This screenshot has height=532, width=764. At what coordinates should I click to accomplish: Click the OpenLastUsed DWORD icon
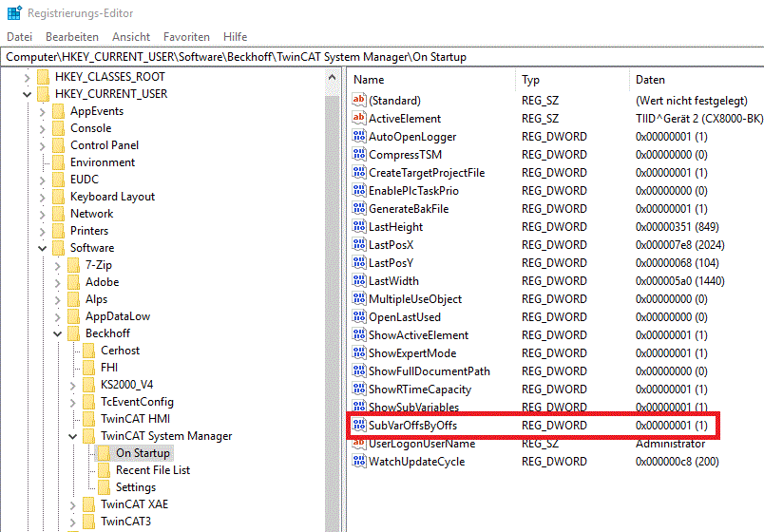pyautogui.click(x=359, y=316)
